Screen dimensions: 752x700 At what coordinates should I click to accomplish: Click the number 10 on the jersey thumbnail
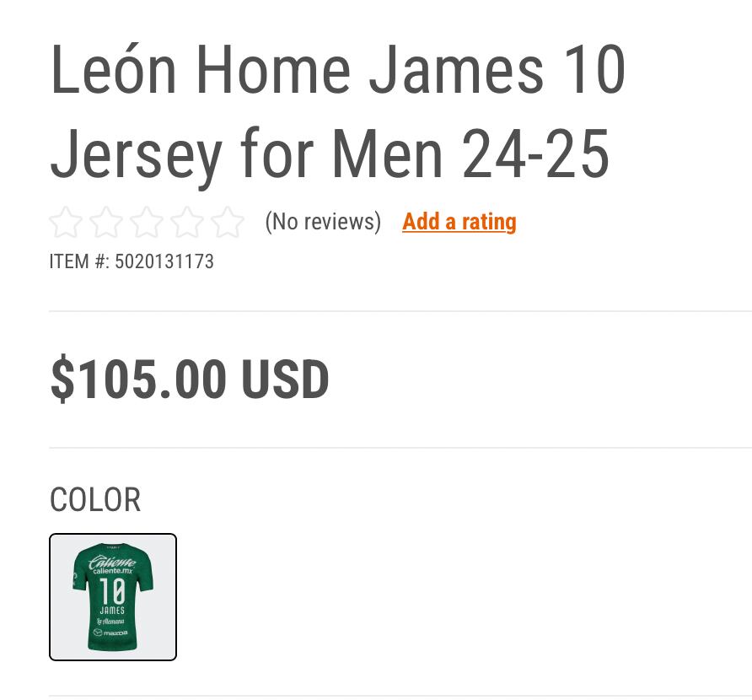pyautogui.click(x=112, y=591)
